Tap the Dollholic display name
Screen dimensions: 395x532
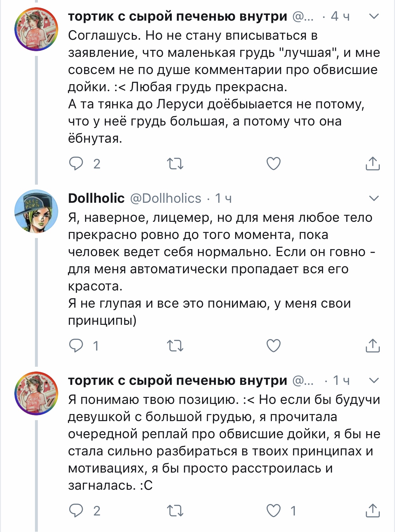tap(96, 198)
